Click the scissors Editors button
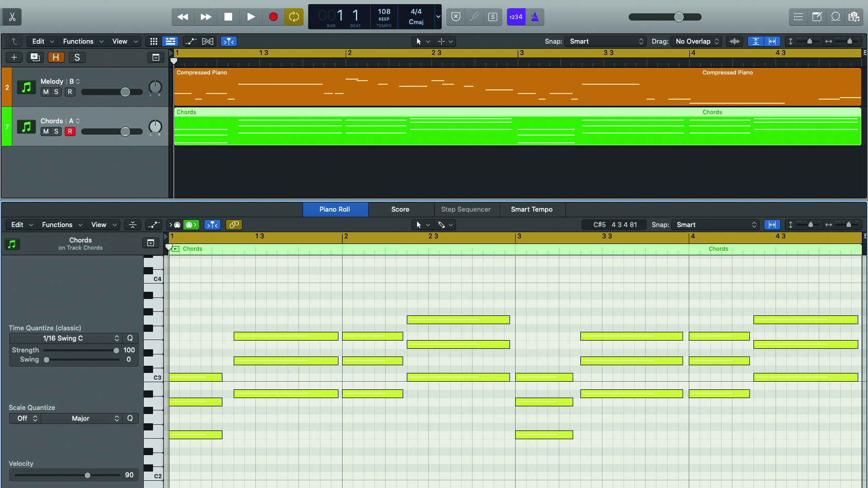Viewport: 868px width, 488px height. click(12, 17)
